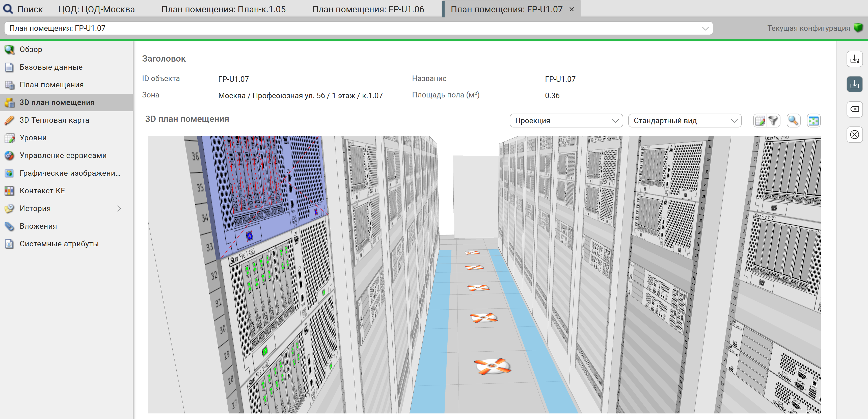Image resolution: width=868 pixels, height=419 pixels.
Task: Click the save-and-close icon at top right
Action: tap(855, 59)
